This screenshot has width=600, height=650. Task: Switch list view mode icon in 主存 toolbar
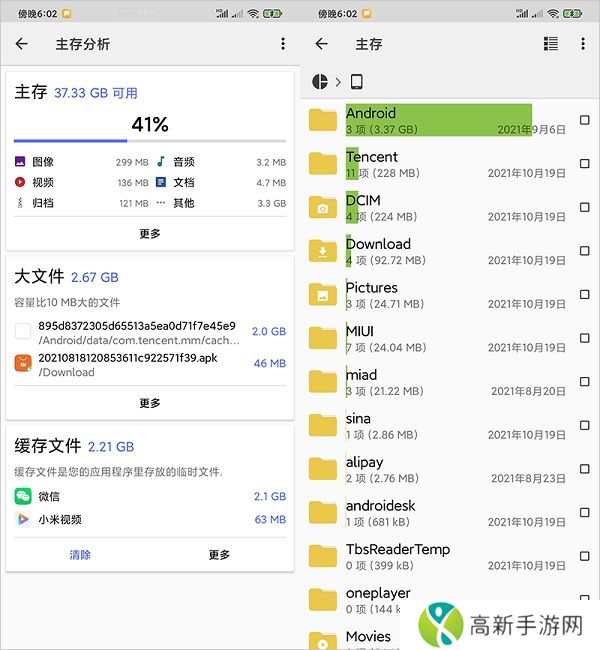(x=551, y=44)
